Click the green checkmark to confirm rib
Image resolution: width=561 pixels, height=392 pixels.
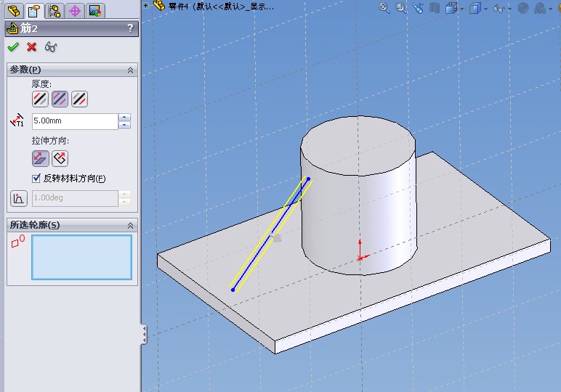(x=12, y=47)
